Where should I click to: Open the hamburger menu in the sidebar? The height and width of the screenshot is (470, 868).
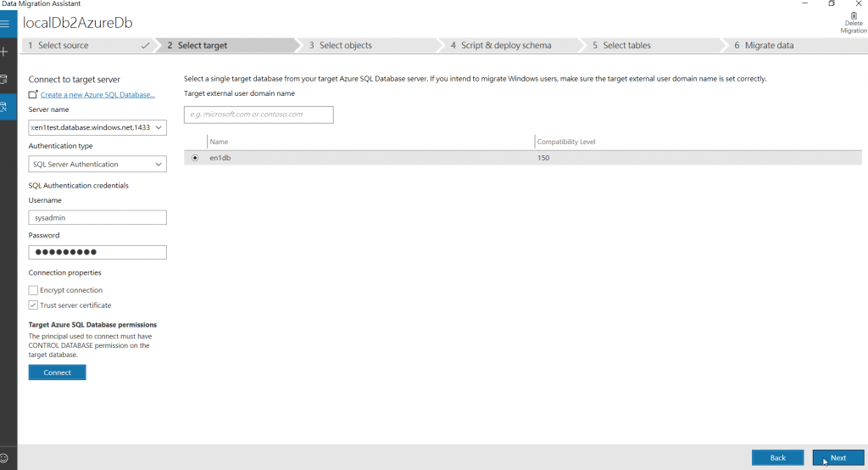[x=5, y=24]
